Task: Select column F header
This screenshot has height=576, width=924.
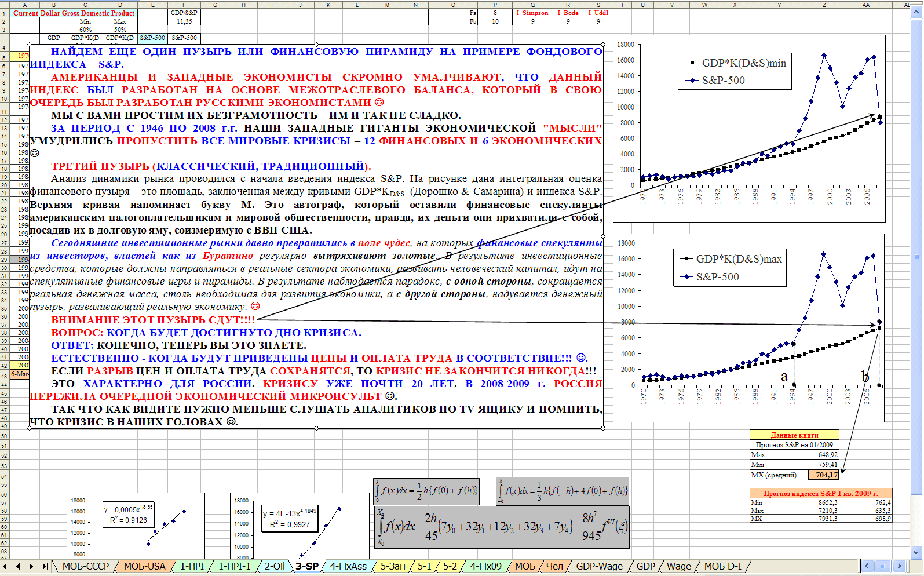Action: point(184,5)
